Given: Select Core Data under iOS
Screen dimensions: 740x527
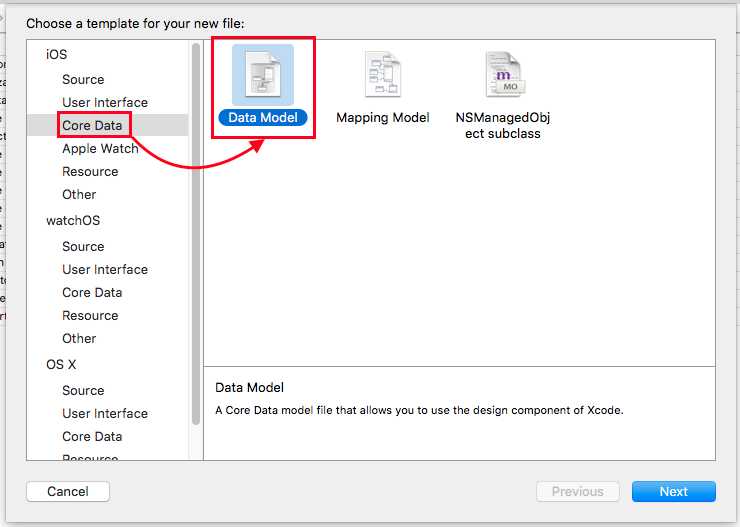Looking at the screenshot, I should (92, 125).
